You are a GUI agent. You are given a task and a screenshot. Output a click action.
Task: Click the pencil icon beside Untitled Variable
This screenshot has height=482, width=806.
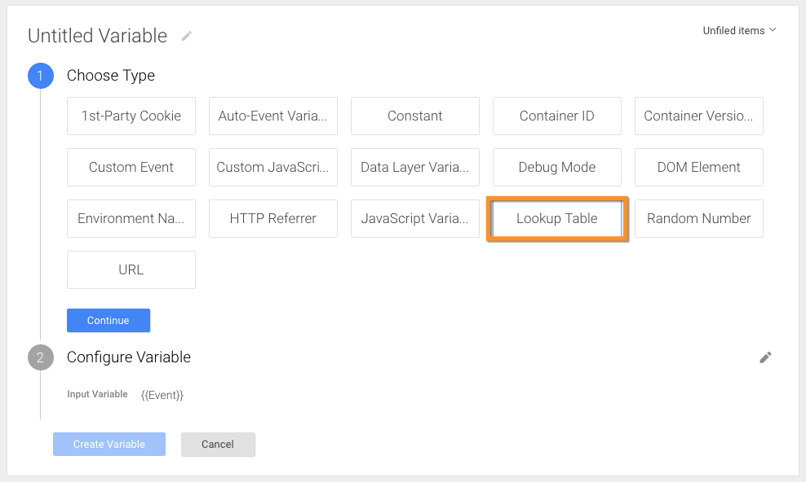click(x=186, y=37)
